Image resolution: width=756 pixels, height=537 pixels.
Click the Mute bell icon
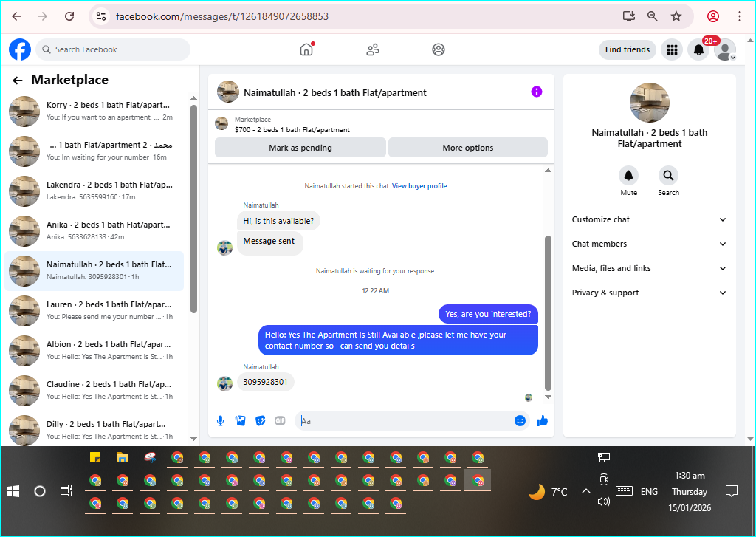point(629,176)
